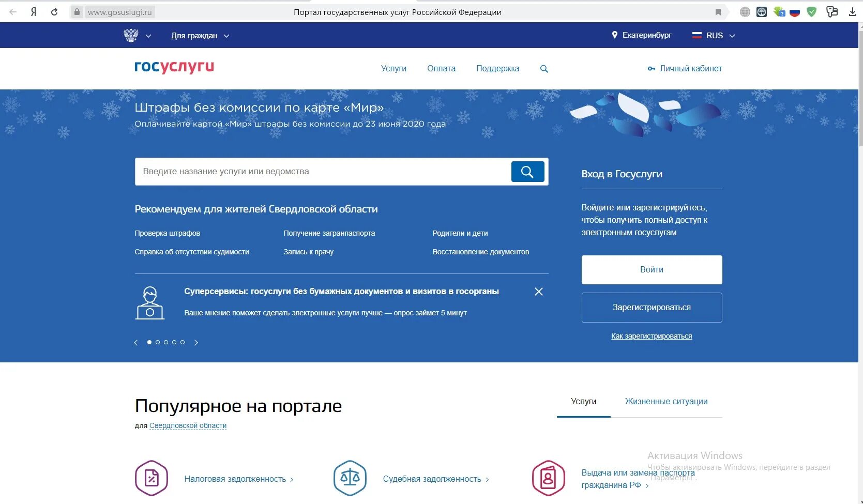Click the Войти button
This screenshot has height=504, width=863.
coord(652,270)
